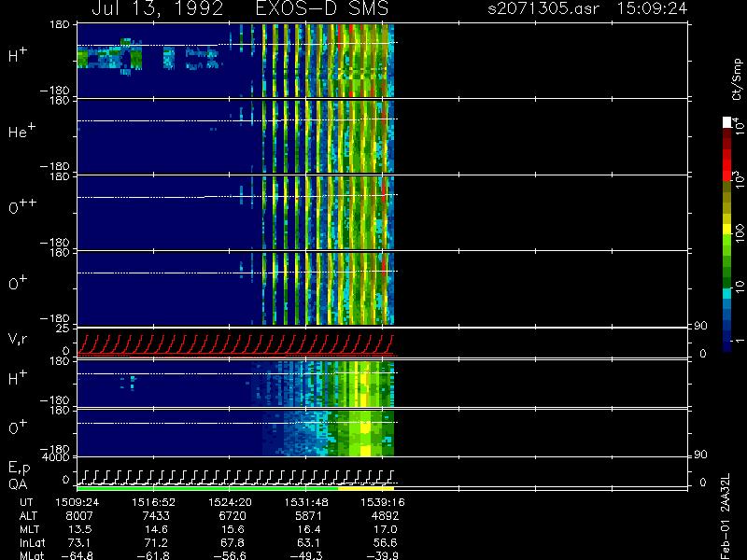Click the altitude value "4892"
This screenshot has height=560, width=747.
(386, 516)
